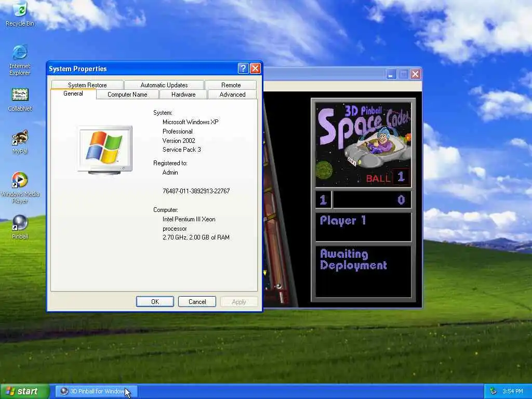Image resolution: width=532 pixels, height=399 pixels.
Task: Select the Windows Media Player shortcut
Action: pyautogui.click(x=20, y=187)
